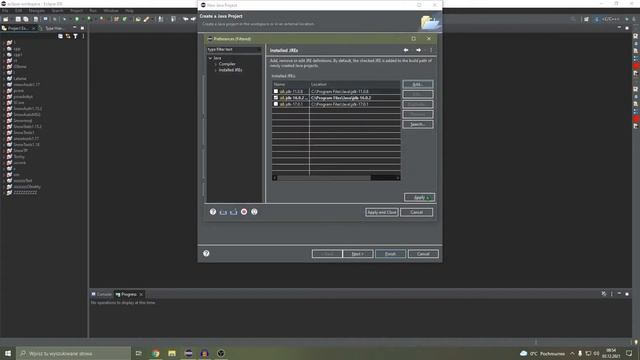The image size is (640, 360).
Task: Expand the Installed JREs tree node
Action: pos(216,70)
